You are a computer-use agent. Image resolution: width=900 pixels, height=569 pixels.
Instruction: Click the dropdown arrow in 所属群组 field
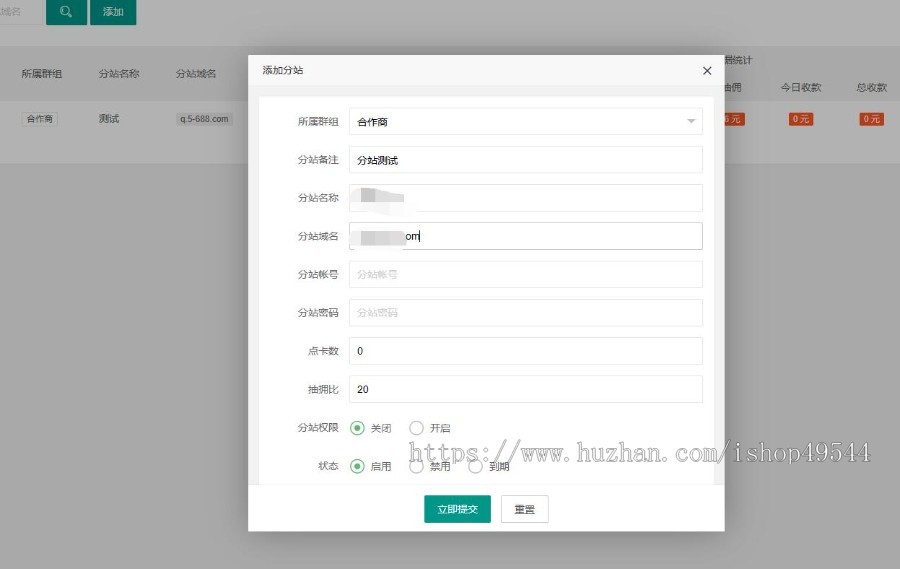click(x=691, y=121)
